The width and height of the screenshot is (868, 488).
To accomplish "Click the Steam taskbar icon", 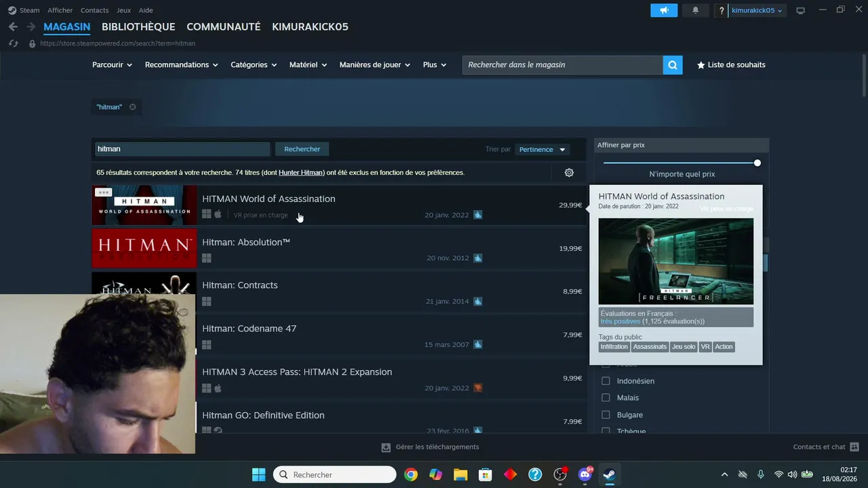I will [x=610, y=474].
